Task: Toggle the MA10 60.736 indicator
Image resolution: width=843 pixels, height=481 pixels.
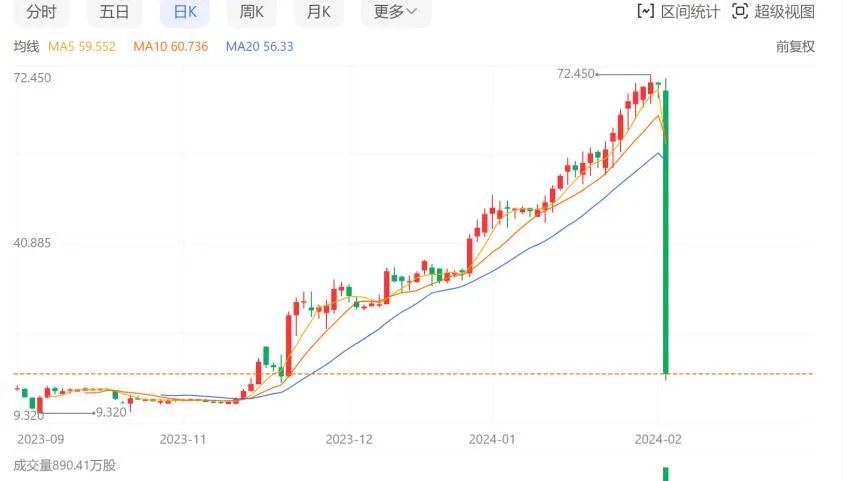Action: point(170,46)
